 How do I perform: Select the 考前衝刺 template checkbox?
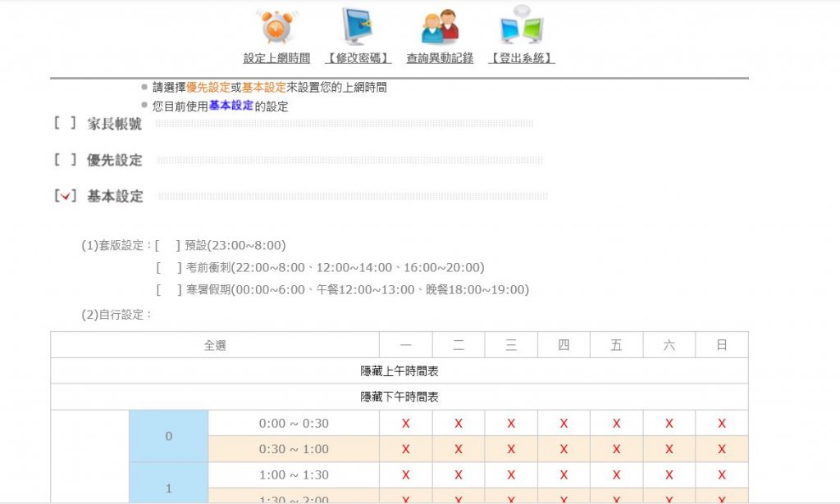[x=169, y=267]
